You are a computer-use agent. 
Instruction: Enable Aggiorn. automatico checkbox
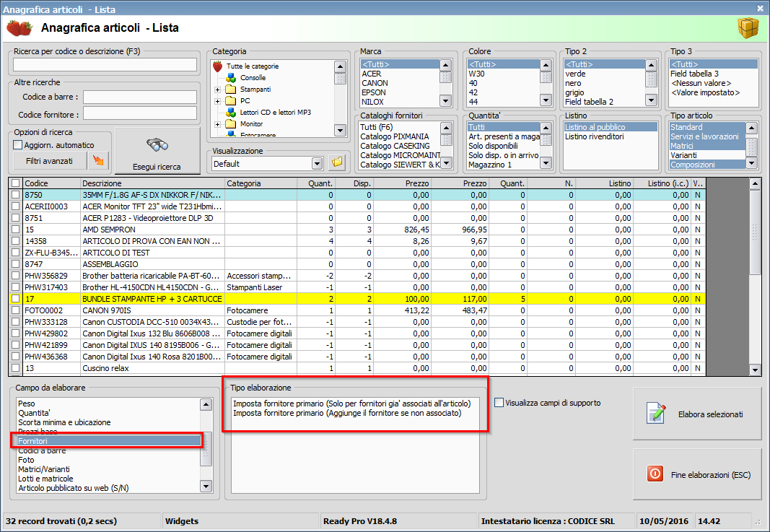point(18,145)
